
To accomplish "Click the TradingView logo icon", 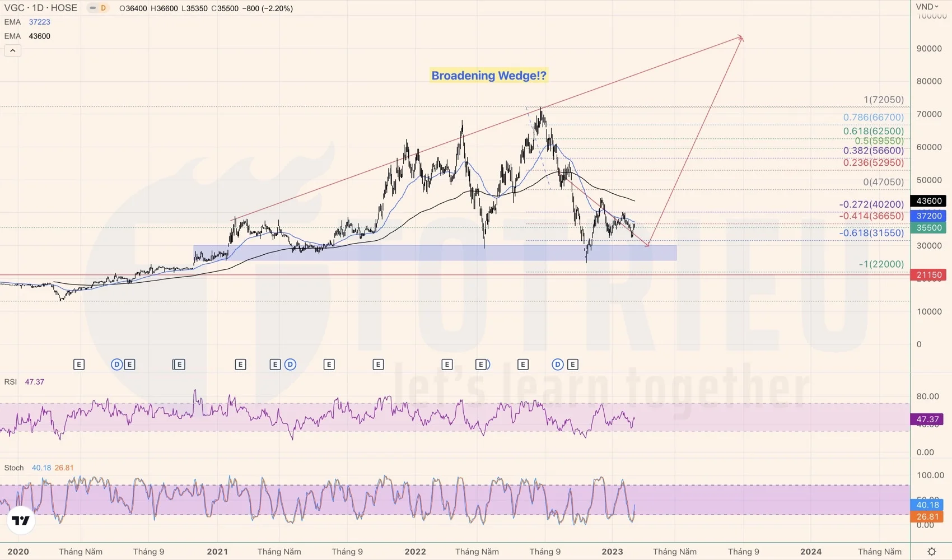I will [21, 521].
